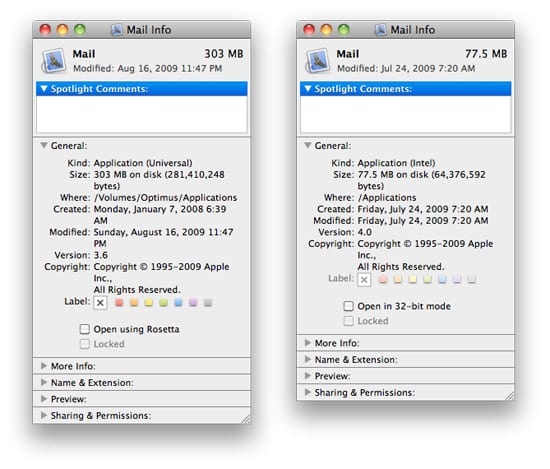Viewport: 550px width, 469px height.
Task: Select the large Mail app icon in right window
Action: tap(318, 61)
